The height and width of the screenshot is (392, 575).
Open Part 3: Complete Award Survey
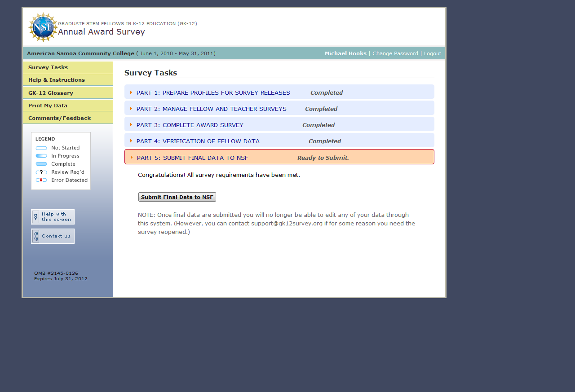click(190, 125)
